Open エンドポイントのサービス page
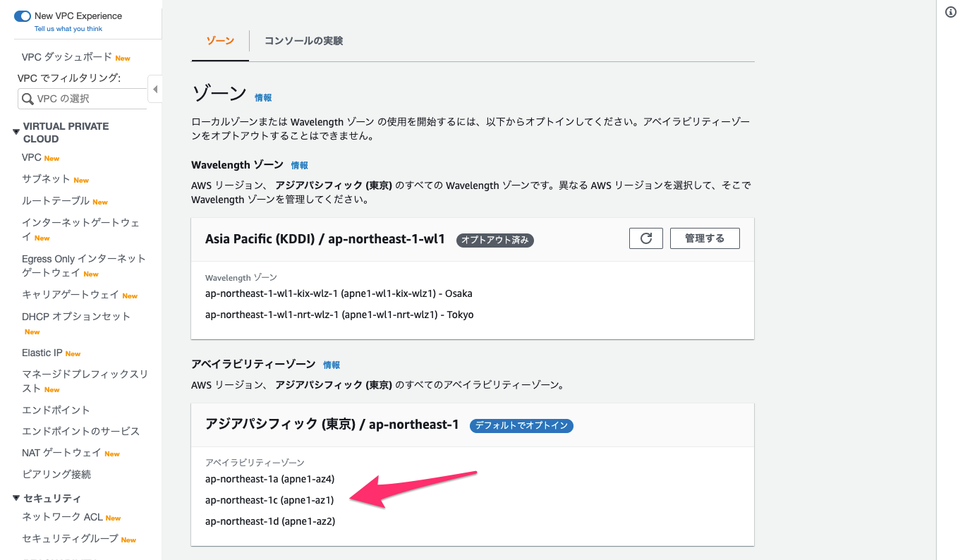This screenshot has width=965, height=560. coord(81,431)
